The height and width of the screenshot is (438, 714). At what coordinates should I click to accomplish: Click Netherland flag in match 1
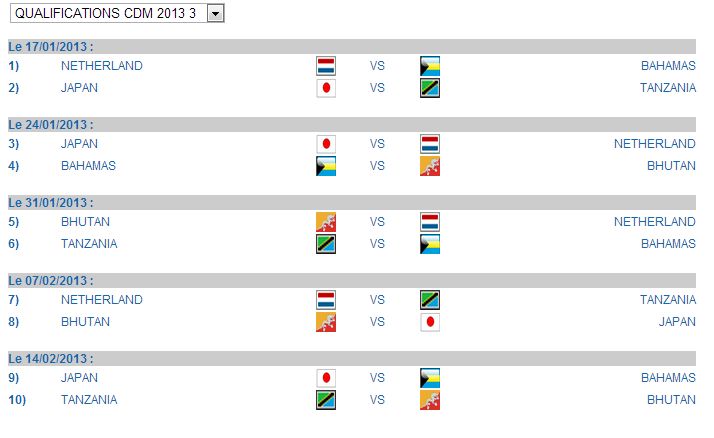pos(326,66)
